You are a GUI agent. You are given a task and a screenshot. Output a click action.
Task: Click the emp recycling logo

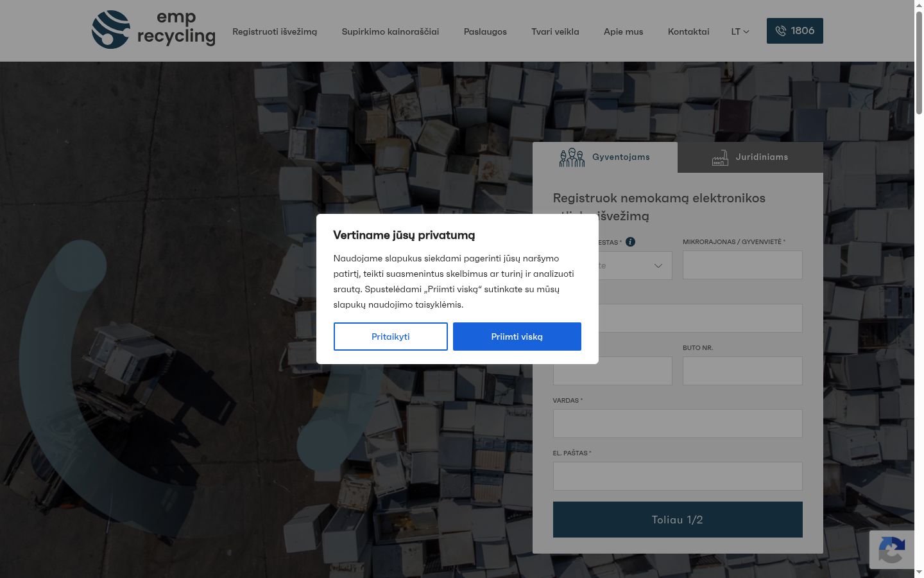tap(153, 30)
